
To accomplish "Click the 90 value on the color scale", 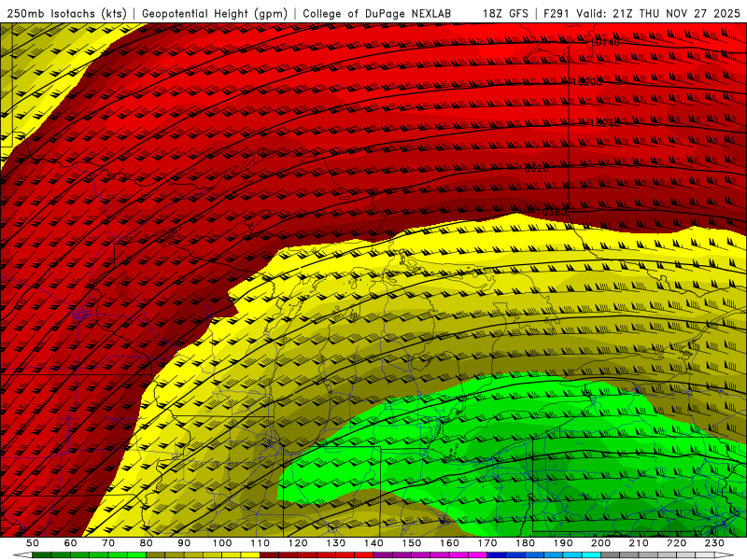I will tap(184, 543).
